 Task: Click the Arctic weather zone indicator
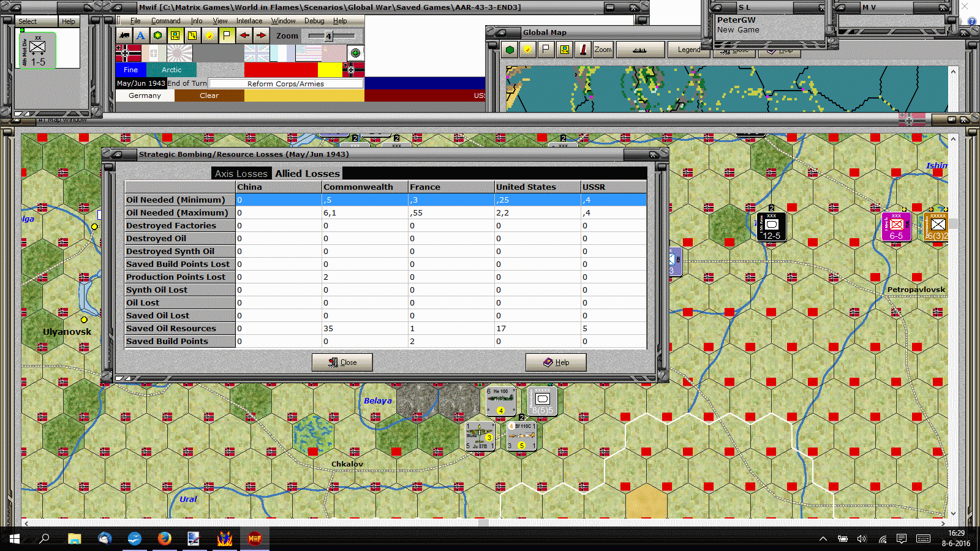(x=171, y=70)
